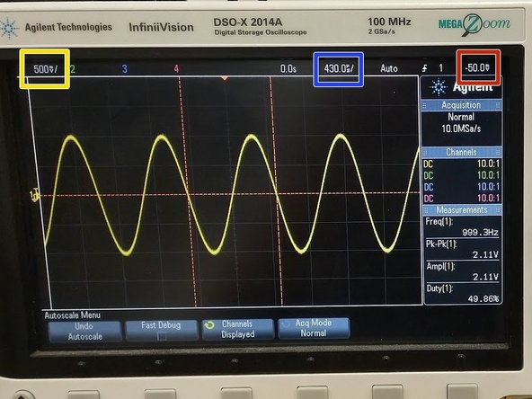Select the pink channel 4 indicator
Screen dimensions: 532x399
click(x=176, y=68)
